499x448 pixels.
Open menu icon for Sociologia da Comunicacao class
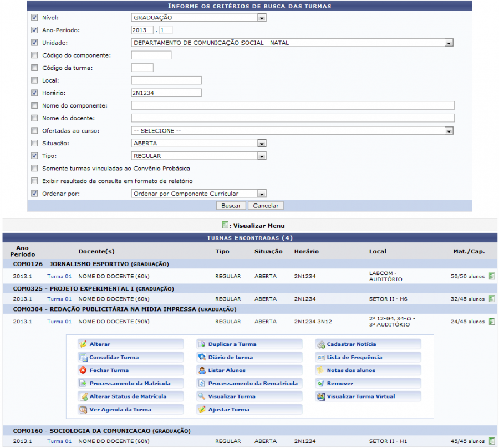[x=492, y=441]
